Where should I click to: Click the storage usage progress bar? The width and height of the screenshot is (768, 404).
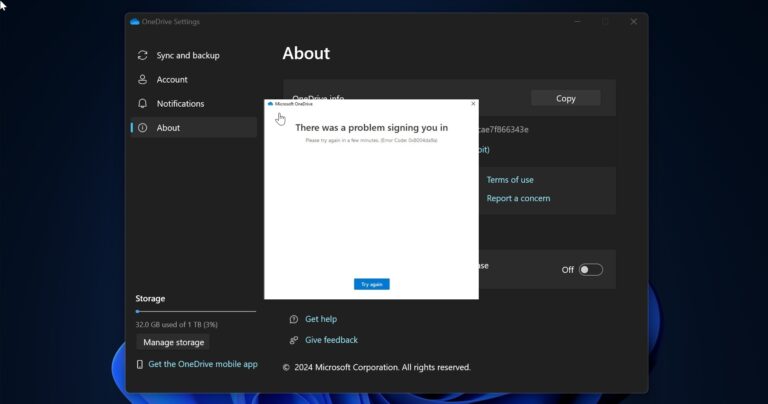[196, 311]
